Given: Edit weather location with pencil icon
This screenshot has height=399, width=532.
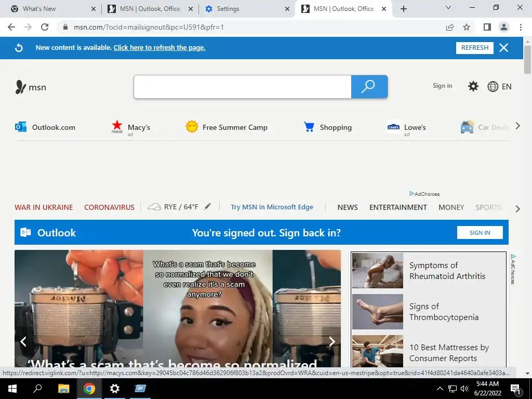Looking at the screenshot, I should pos(207,206).
